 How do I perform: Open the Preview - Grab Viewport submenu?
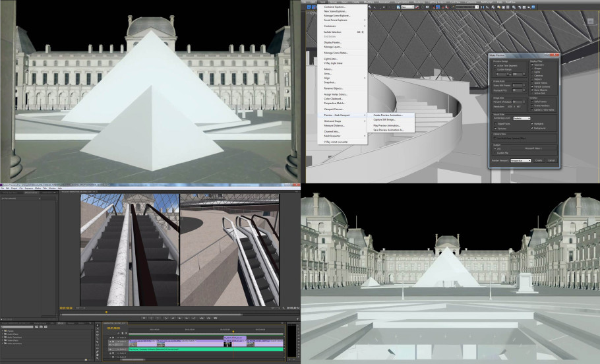(x=342, y=115)
